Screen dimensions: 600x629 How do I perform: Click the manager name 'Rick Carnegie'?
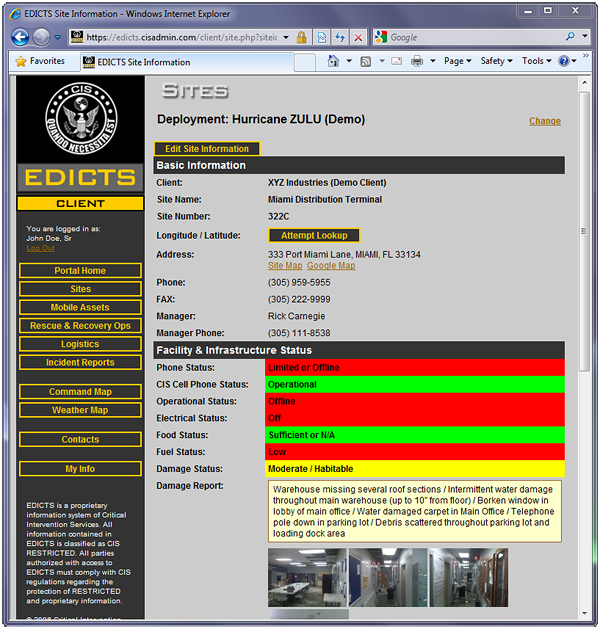[296, 317]
